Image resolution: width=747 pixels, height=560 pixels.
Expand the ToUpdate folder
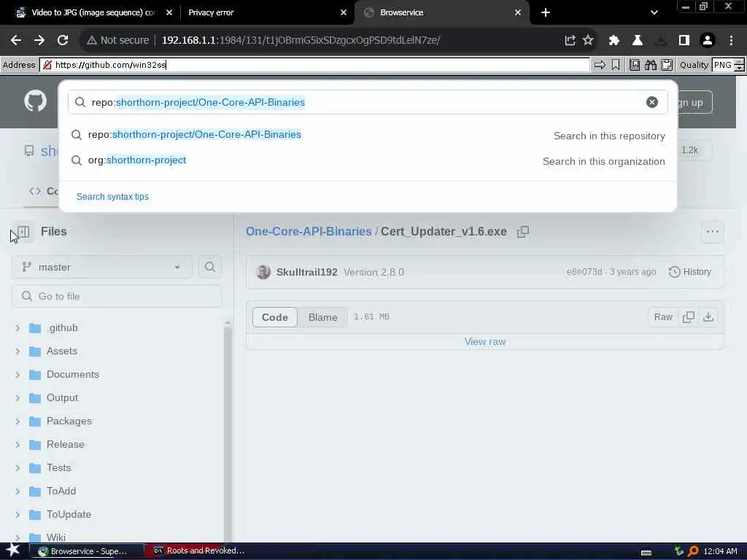18,514
